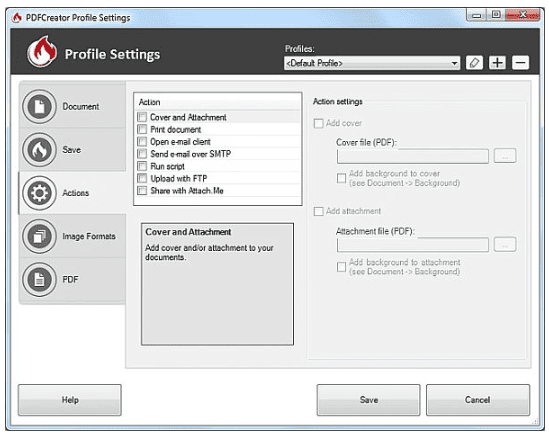549x435 pixels.
Task: Click the Help button
Action: (x=70, y=400)
